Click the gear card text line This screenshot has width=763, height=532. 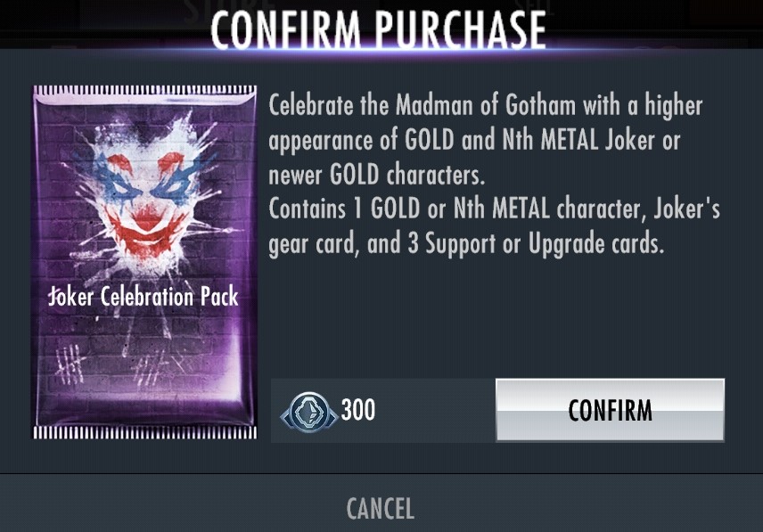click(x=466, y=243)
